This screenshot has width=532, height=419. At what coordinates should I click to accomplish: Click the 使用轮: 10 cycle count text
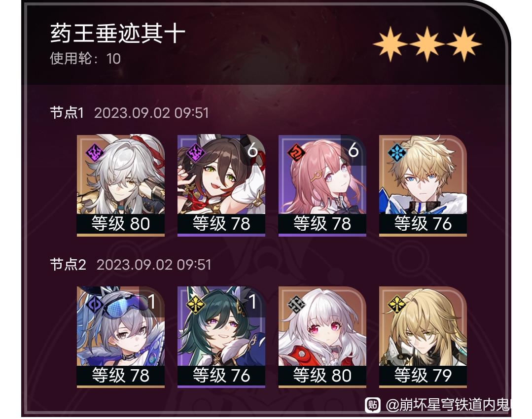[x=85, y=58]
